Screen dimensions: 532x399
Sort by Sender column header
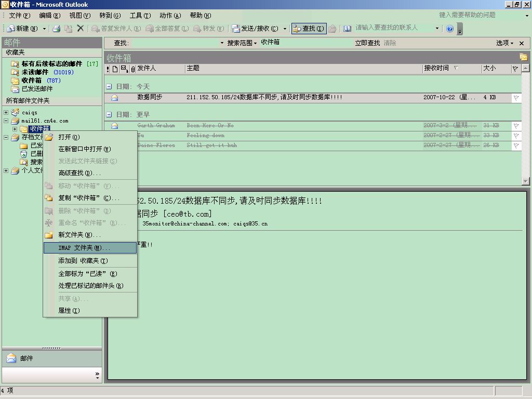click(160, 69)
